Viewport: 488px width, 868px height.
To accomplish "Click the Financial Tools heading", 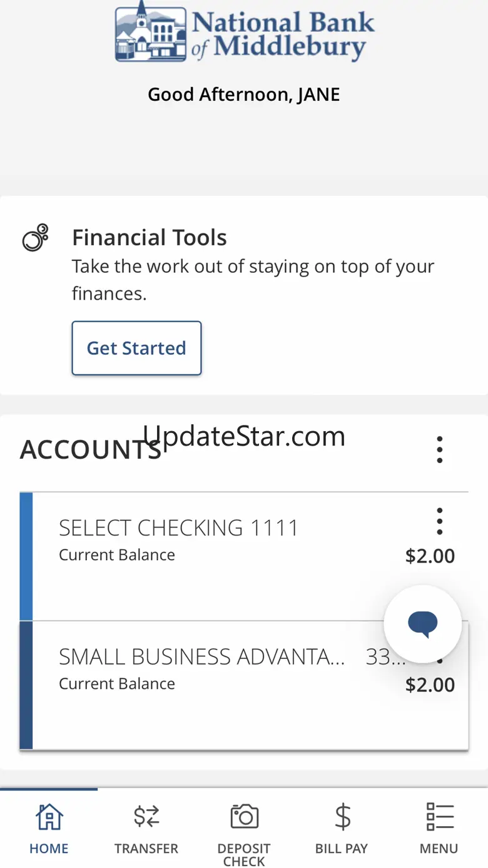I will point(150,238).
